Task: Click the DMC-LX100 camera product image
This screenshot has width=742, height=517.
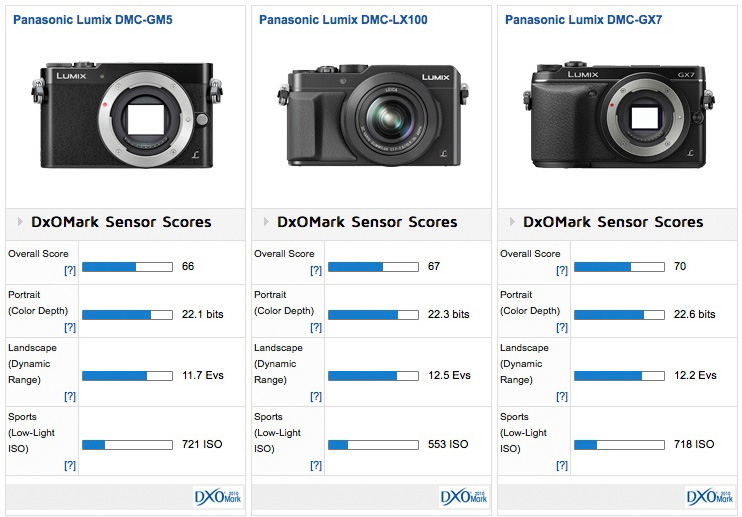Action: (x=373, y=115)
